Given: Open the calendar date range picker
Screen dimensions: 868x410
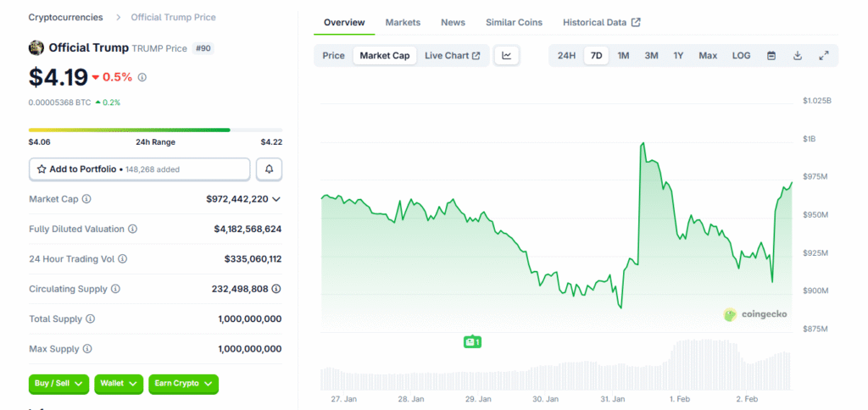Looking at the screenshot, I should (771, 56).
